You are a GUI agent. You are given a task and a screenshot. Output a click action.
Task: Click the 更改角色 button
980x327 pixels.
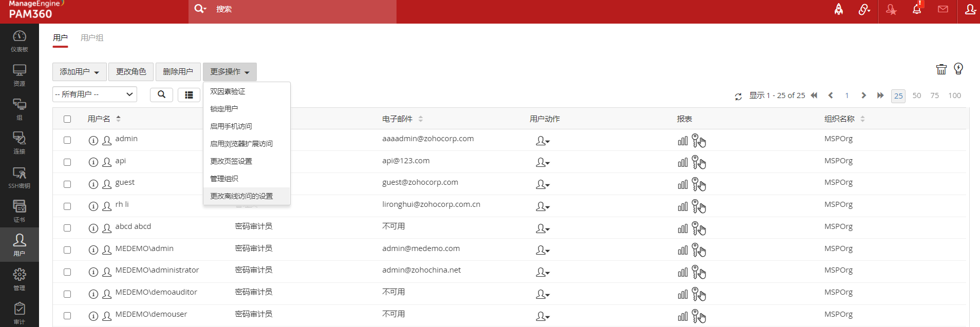(131, 72)
